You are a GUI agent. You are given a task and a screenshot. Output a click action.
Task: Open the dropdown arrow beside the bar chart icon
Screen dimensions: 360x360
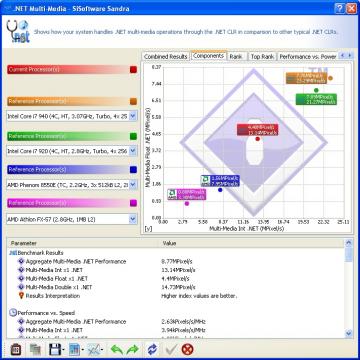(83, 350)
